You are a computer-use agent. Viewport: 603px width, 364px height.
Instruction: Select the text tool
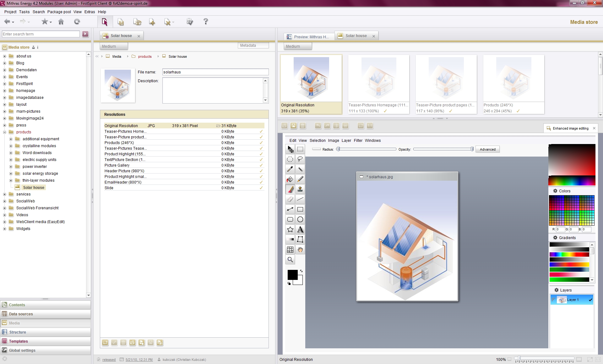tap(300, 229)
